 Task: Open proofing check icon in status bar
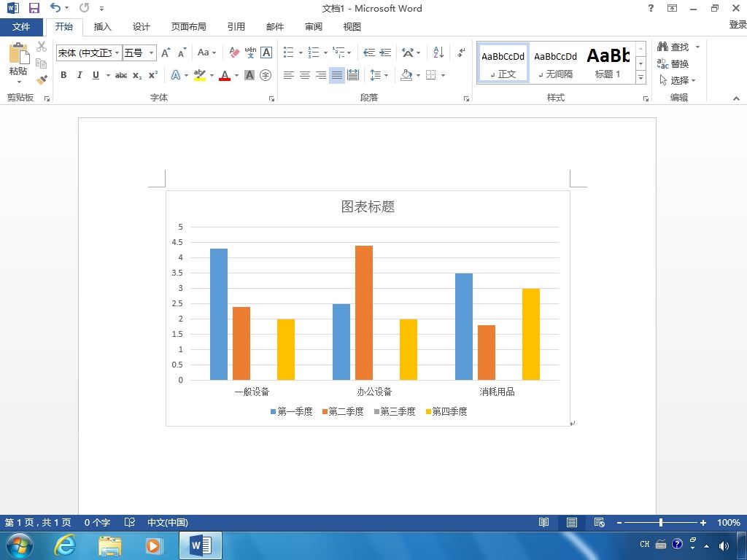pyautogui.click(x=130, y=522)
